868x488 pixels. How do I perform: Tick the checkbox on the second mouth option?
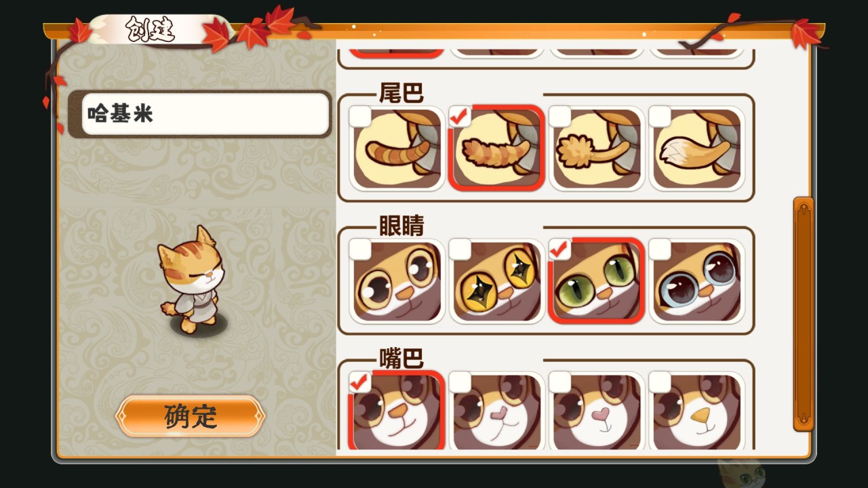coord(460,382)
